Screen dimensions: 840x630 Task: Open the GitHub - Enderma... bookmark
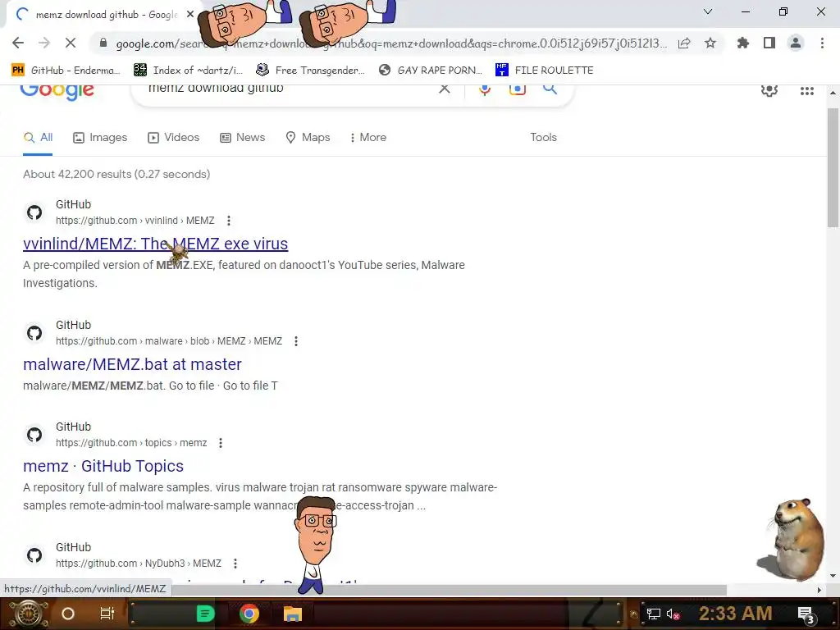(66, 70)
